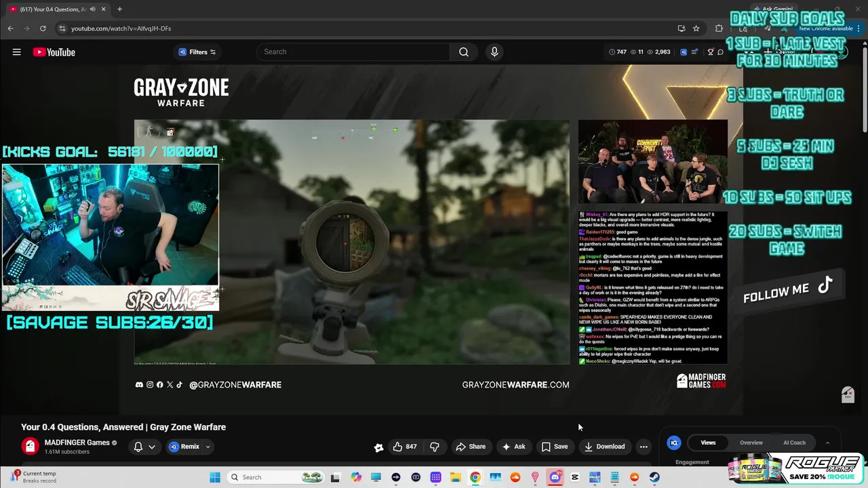868x488 pixels.
Task: Click the magnifier search button
Action: pyautogui.click(x=464, y=52)
